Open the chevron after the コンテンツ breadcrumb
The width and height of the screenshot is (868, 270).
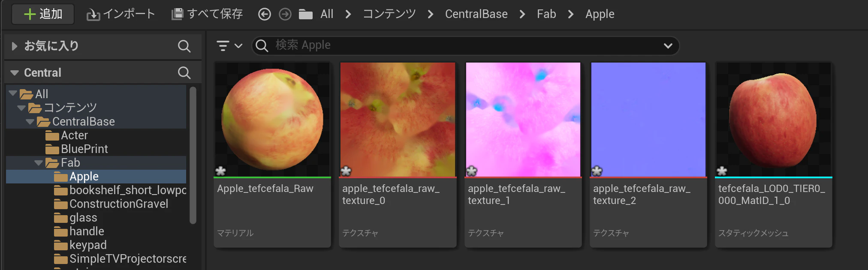(x=431, y=15)
